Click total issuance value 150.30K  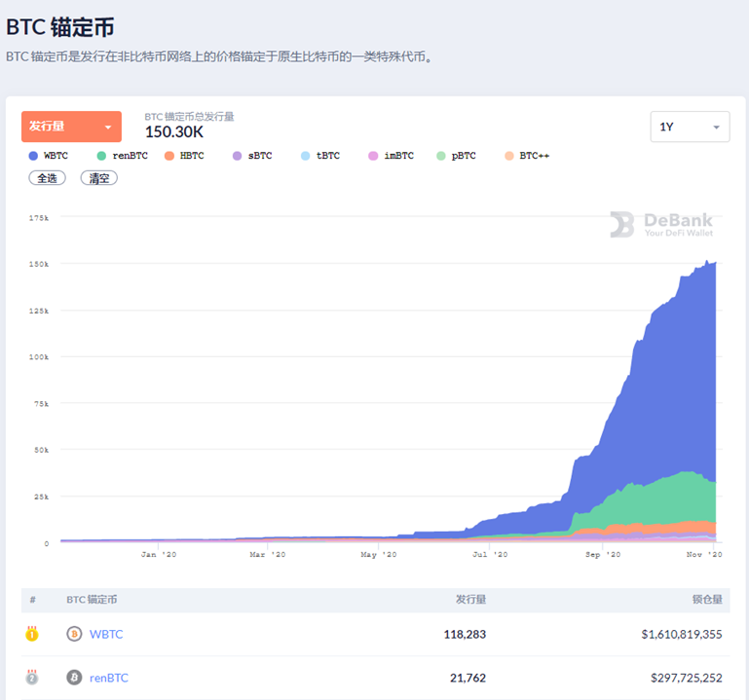coord(174,131)
